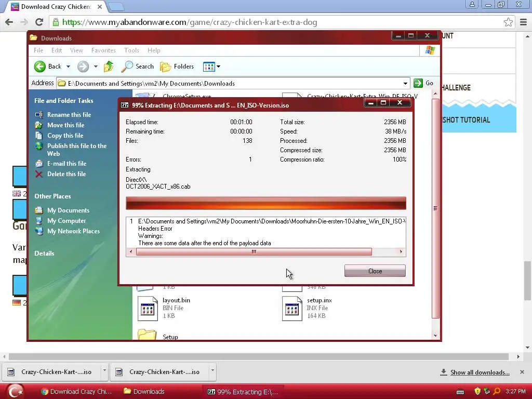The height and width of the screenshot is (399, 532).
Task: Click explorer file list scroll down arrow
Action: (x=436, y=336)
